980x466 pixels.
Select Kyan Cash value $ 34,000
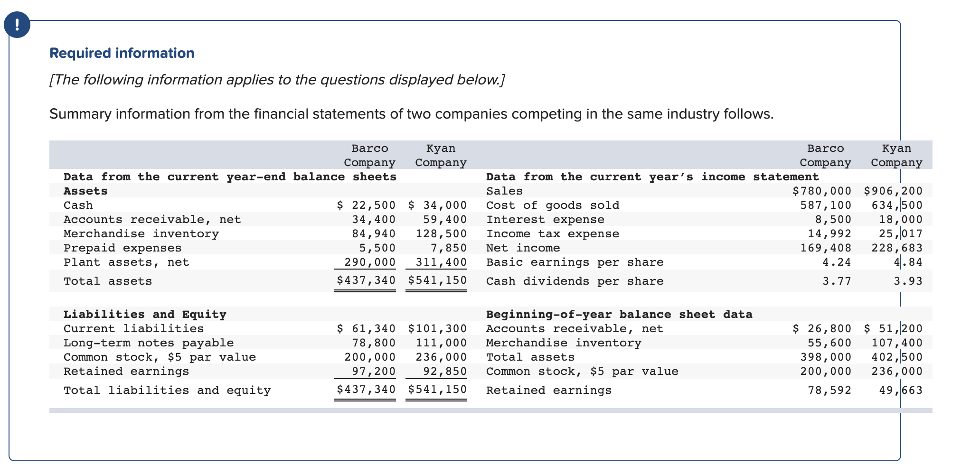coord(437,205)
